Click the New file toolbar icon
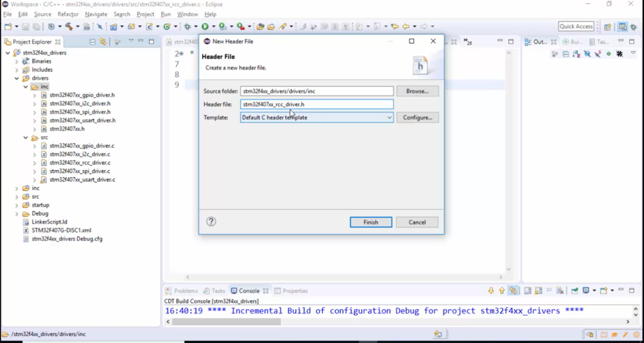Screen dimensions: 644x343 click(8, 26)
